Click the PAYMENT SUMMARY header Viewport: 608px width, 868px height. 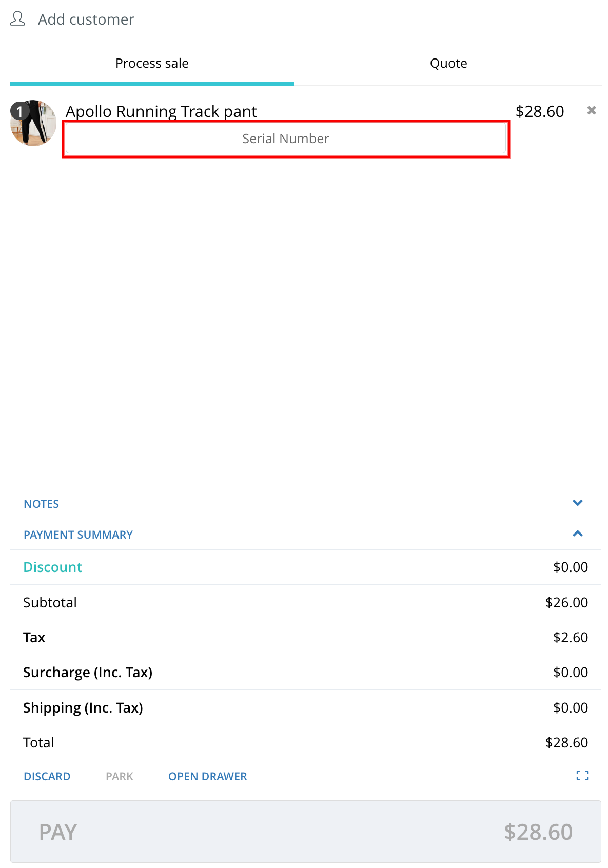(x=78, y=535)
